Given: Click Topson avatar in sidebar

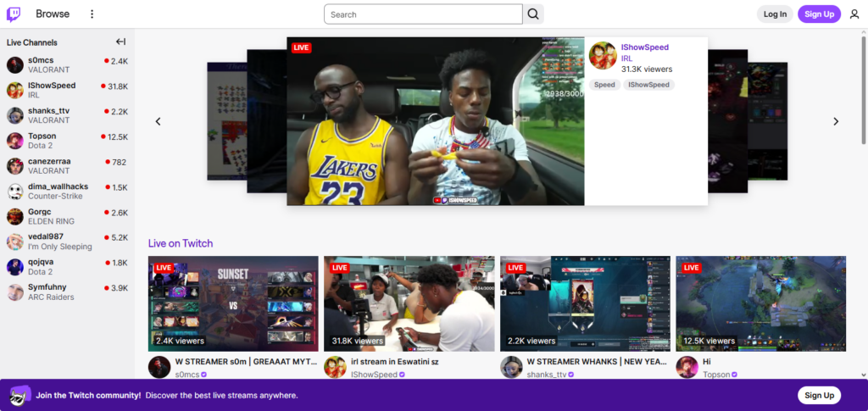Looking at the screenshot, I should click(x=15, y=141).
